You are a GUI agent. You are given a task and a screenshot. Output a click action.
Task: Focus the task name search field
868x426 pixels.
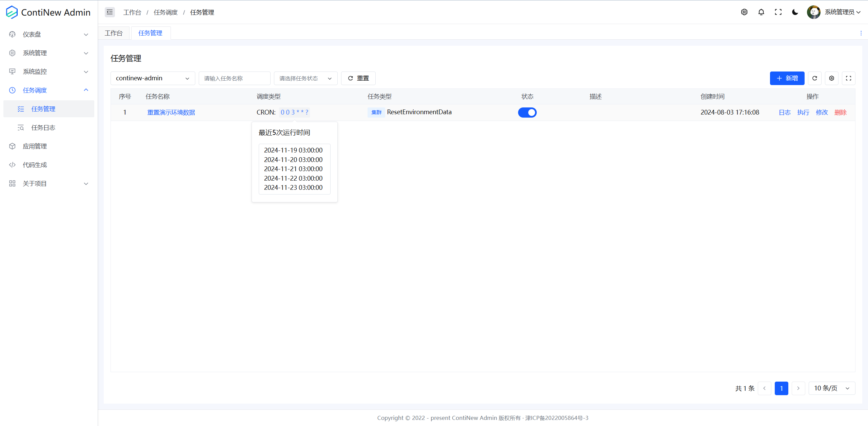pyautogui.click(x=234, y=78)
